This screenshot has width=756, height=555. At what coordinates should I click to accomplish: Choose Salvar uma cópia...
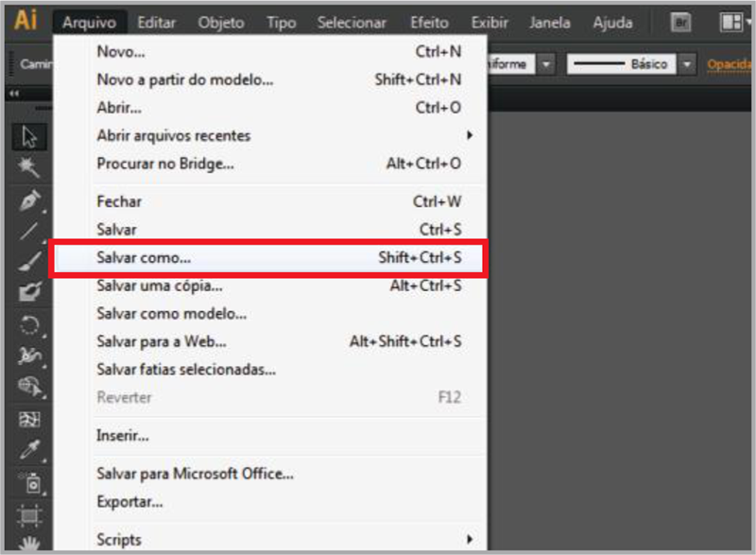270,286
